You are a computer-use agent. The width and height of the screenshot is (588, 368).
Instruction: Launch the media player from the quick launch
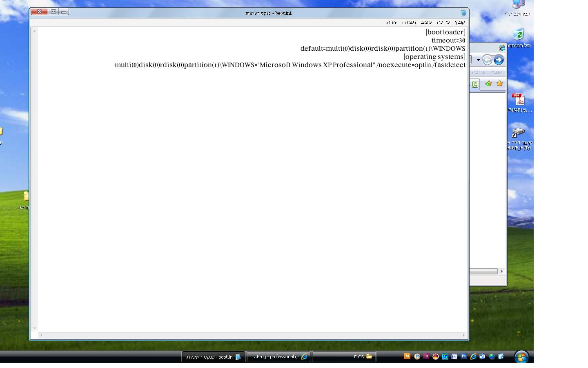[417, 357]
